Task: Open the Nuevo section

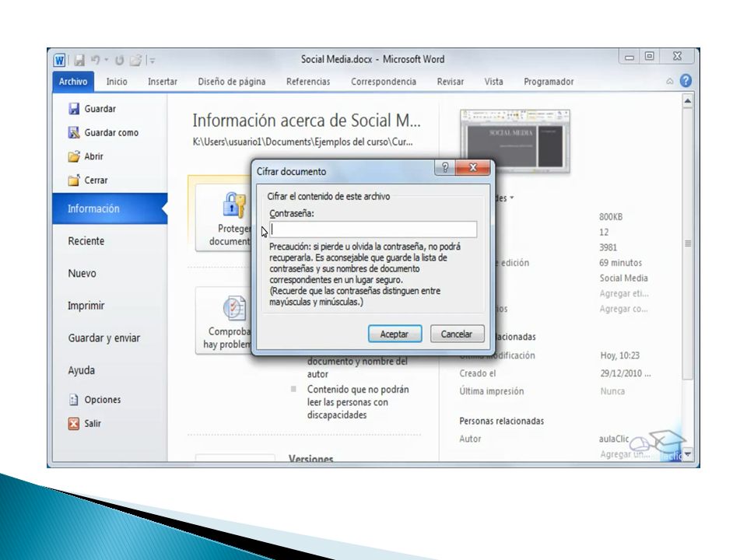Action: (x=82, y=273)
